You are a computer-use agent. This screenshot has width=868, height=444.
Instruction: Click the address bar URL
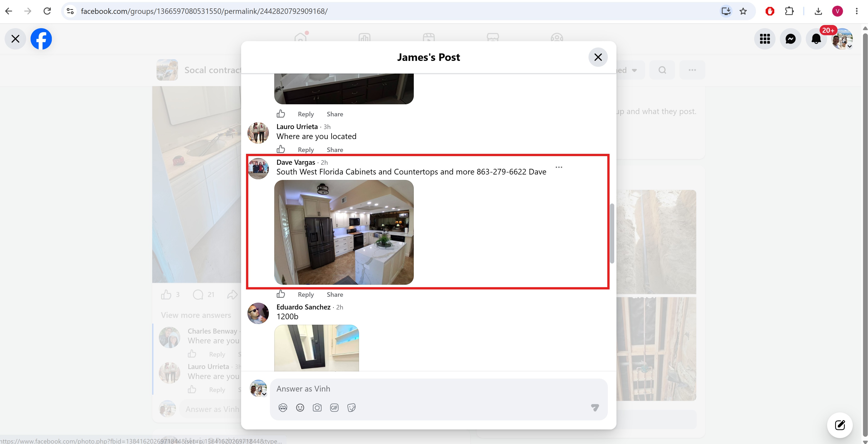[204, 11]
